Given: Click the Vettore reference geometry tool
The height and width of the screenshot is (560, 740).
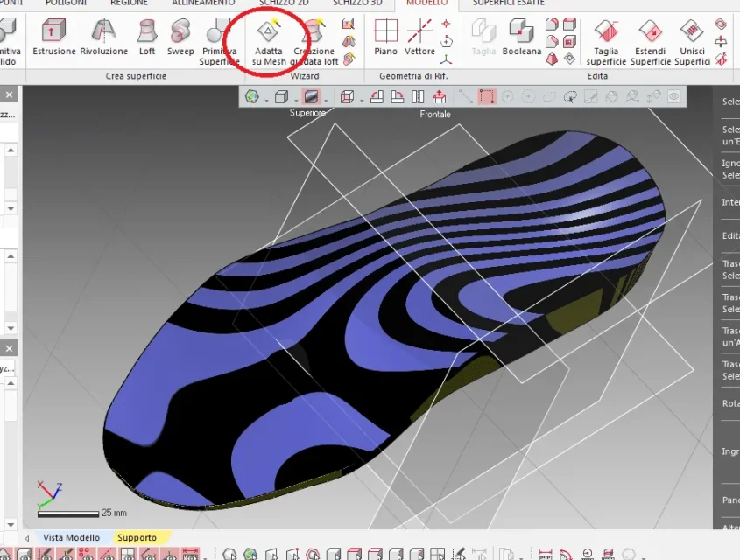Looking at the screenshot, I should (419, 40).
